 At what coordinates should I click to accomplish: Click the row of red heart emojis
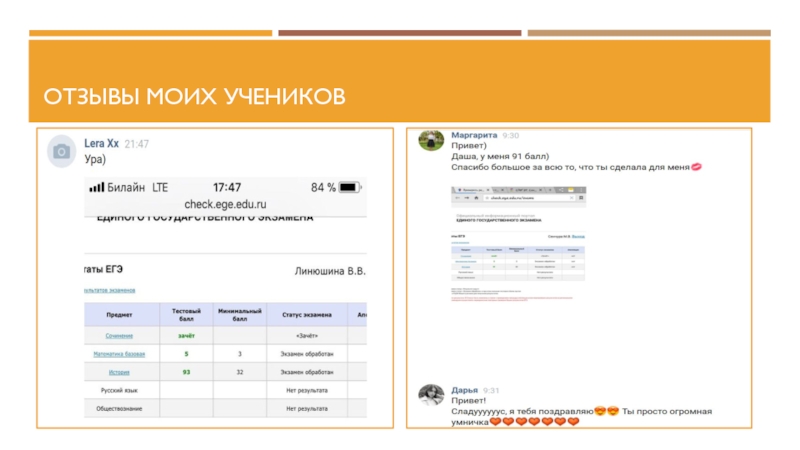tap(534, 421)
